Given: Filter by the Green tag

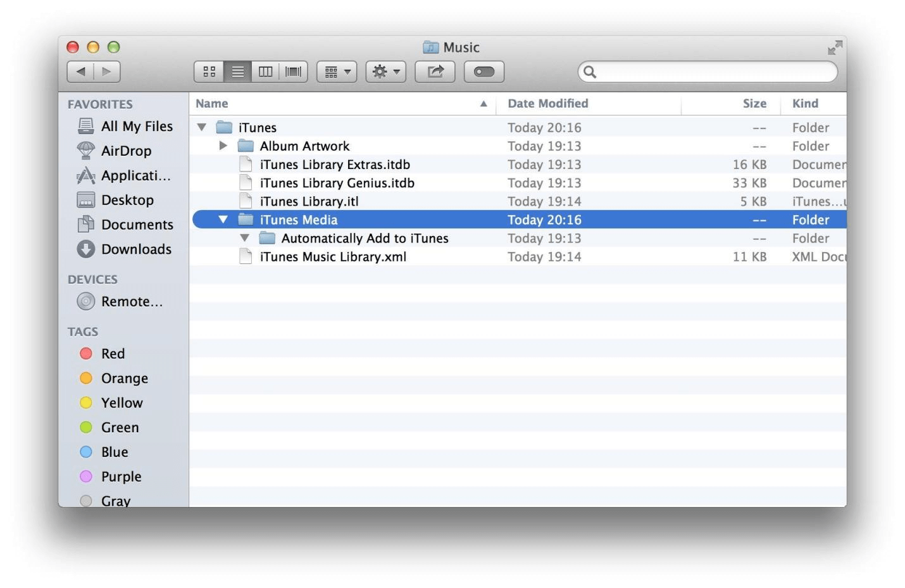Looking at the screenshot, I should [109, 427].
